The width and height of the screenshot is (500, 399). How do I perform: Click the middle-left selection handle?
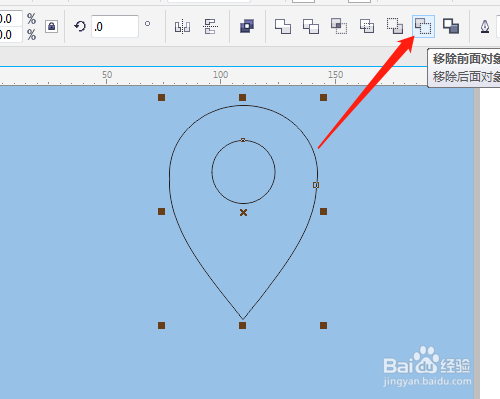click(x=161, y=211)
